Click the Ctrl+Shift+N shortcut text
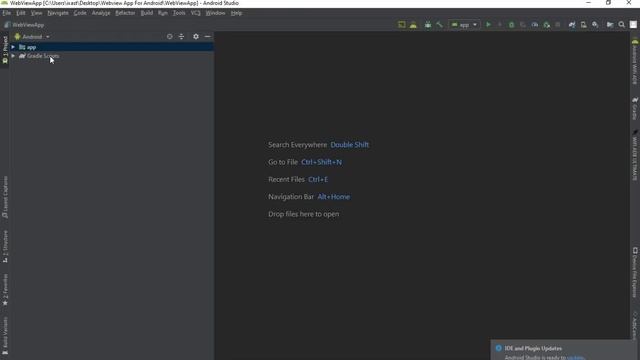This screenshot has width=640, height=360. (x=322, y=162)
